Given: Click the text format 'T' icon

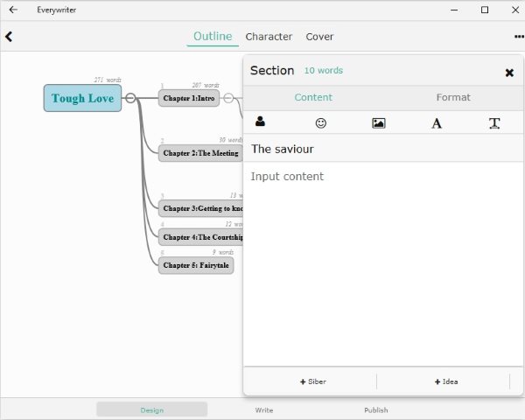Looking at the screenshot, I should point(494,123).
